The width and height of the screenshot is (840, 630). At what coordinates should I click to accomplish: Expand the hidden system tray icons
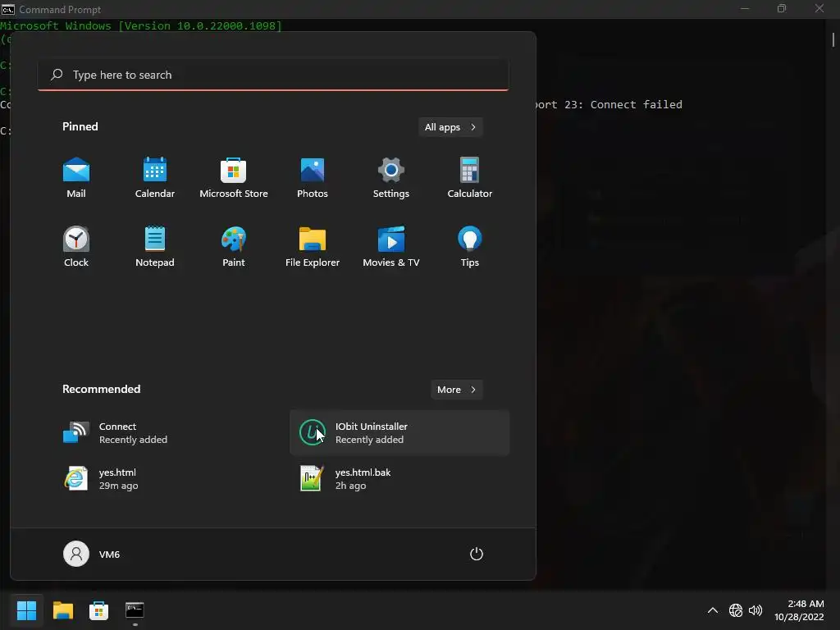(x=713, y=610)
